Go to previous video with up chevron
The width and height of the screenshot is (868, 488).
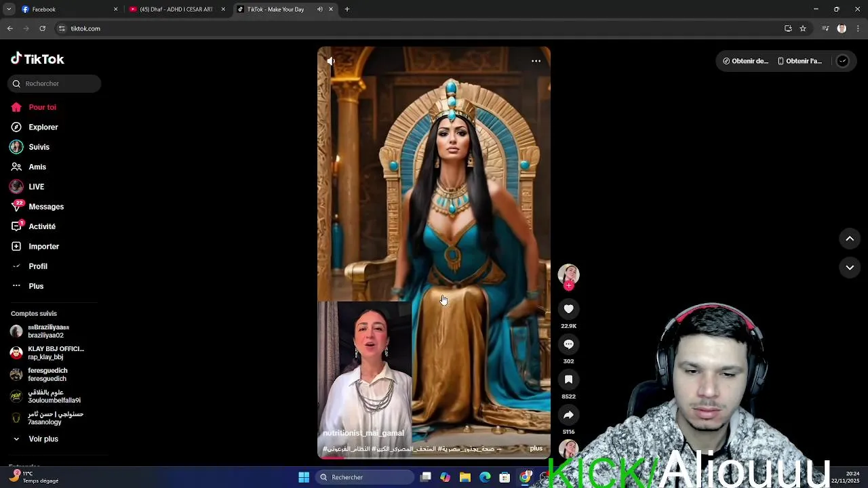pyautogui.click(x=850, y=239)
